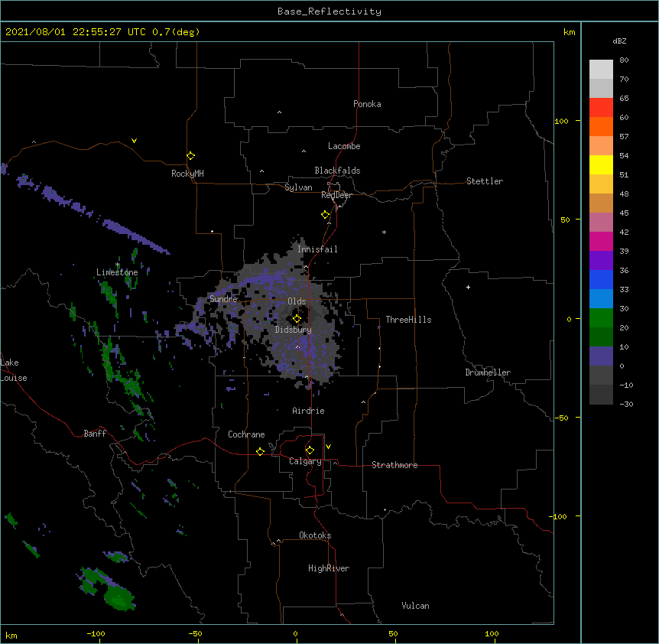Click the Limestone label

pos(117,272)
